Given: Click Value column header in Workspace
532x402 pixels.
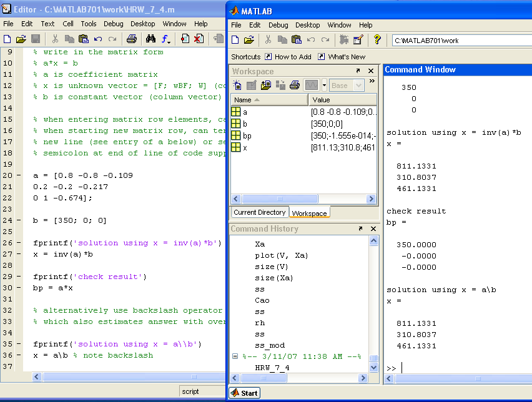Looking at the screenshot, I should (343, 100).
